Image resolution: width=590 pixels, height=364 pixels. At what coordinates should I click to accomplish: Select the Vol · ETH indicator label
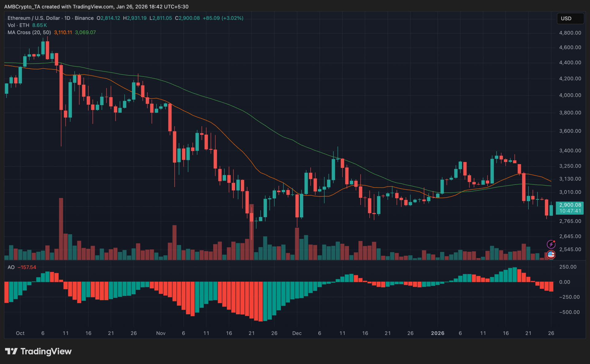pyautogui.click(x=18, y=25)
